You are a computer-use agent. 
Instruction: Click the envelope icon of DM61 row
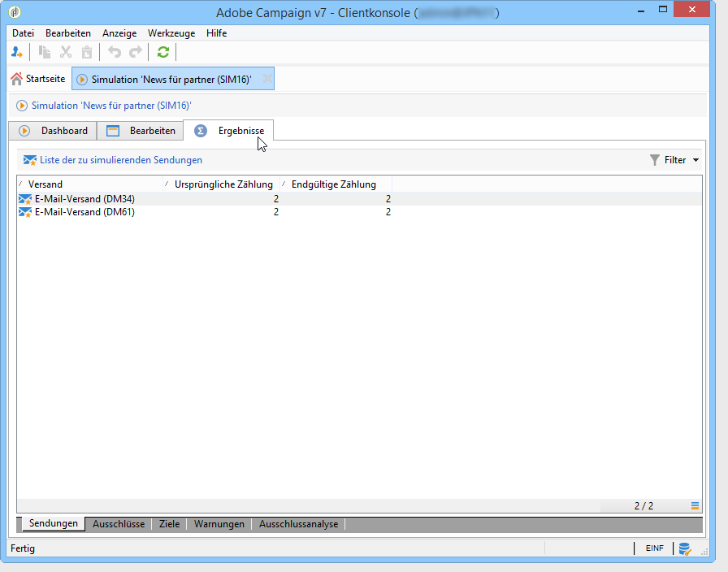pos(25,212)
